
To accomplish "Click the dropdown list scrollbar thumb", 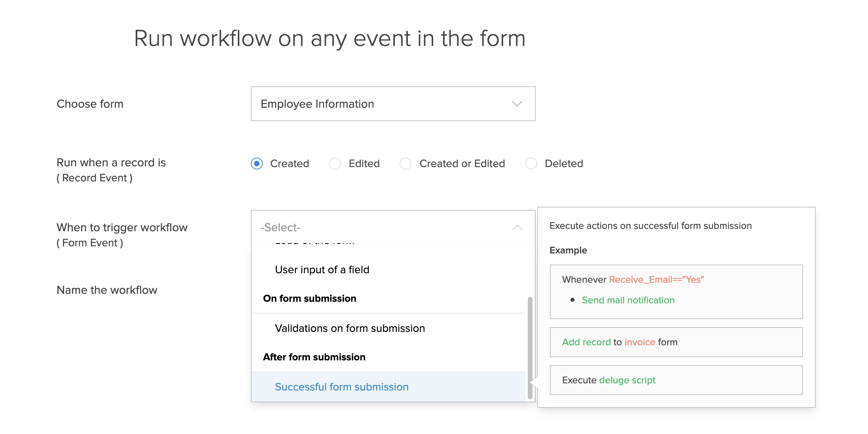I will tap(530, 347).
